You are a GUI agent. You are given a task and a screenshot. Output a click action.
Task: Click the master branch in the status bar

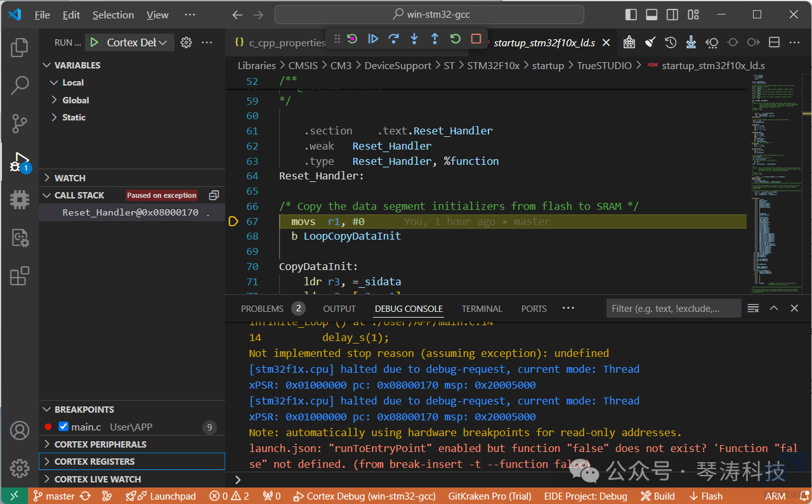coord(54,496)
